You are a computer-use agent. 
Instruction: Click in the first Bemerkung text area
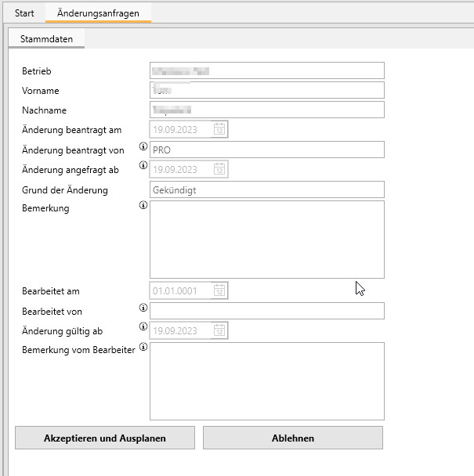coord(267,240)
